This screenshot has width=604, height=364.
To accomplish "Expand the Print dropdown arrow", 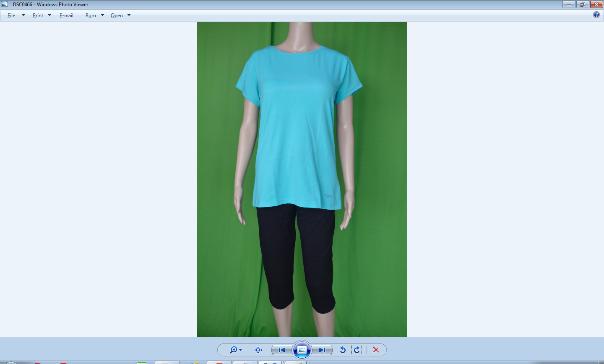I will [49, 16].
